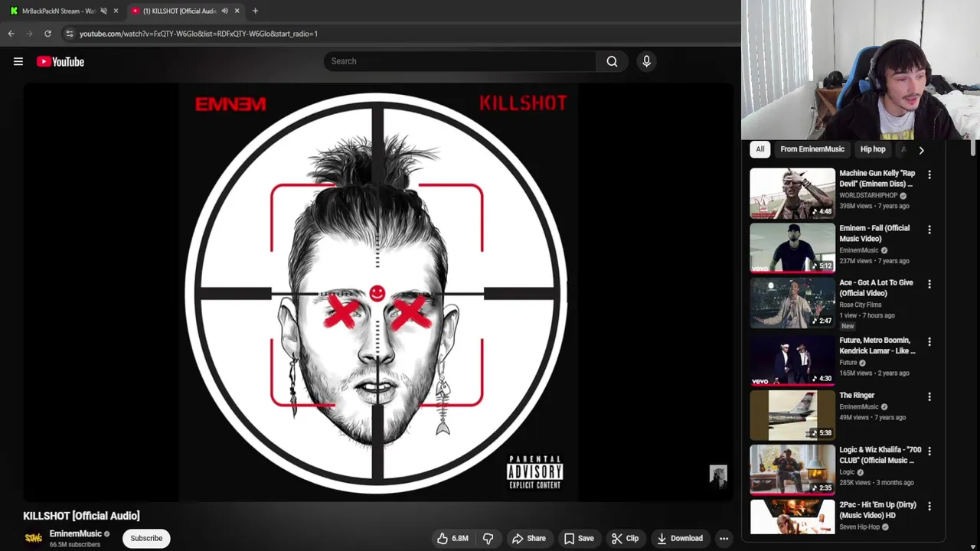Open Eminem Fall video thumbnail
980x551 pixels.
[792, 248]
